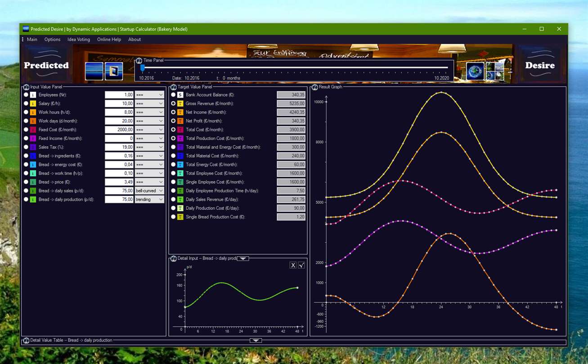Screen dimensions: 588x364
Task: Open the trending dropdown for daily production
Action: coord(149,200)
